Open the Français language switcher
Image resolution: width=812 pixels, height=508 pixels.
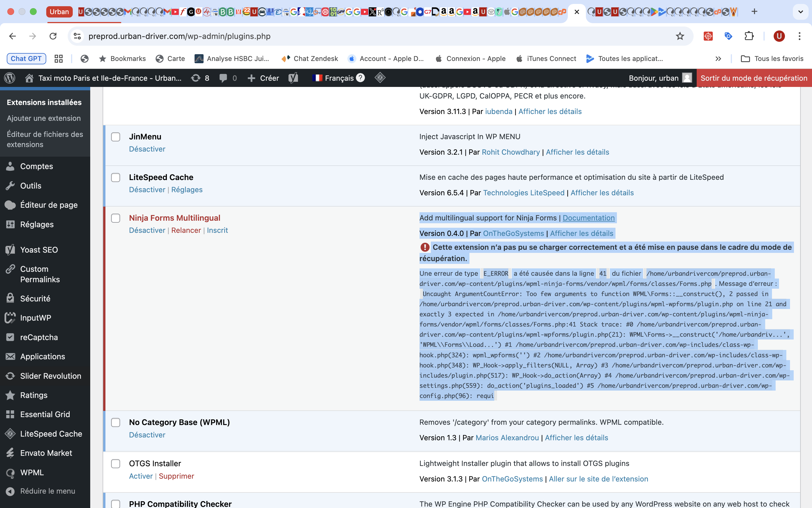[x=333, y=78]
